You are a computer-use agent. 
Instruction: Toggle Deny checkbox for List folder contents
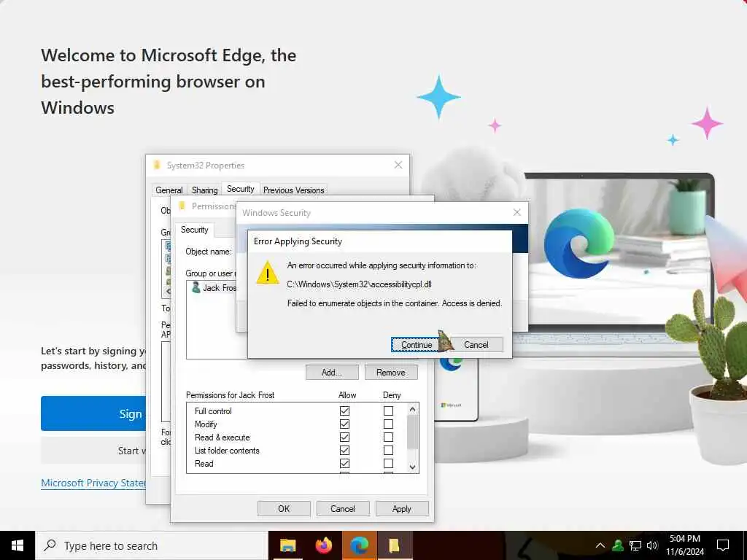[388, 450]
